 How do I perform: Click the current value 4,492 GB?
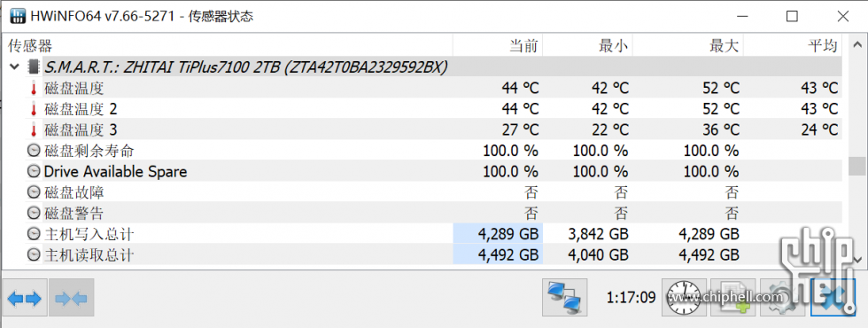click(508, 255)
